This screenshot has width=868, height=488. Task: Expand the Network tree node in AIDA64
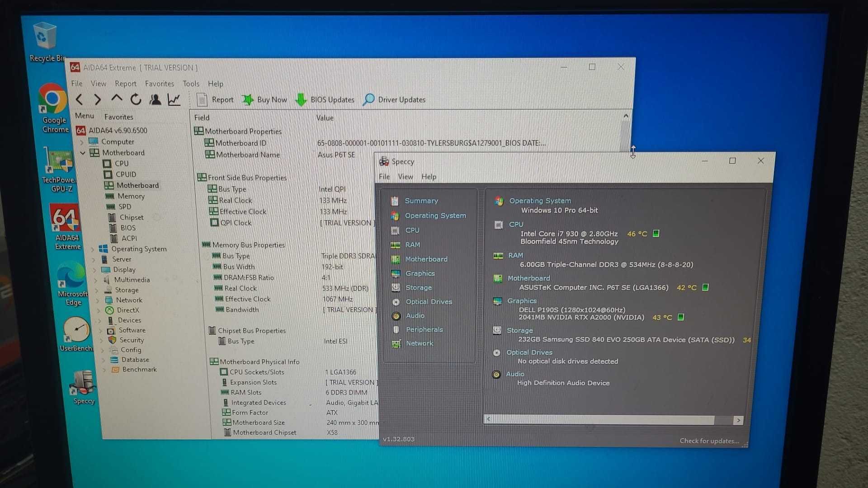[98, 300]
